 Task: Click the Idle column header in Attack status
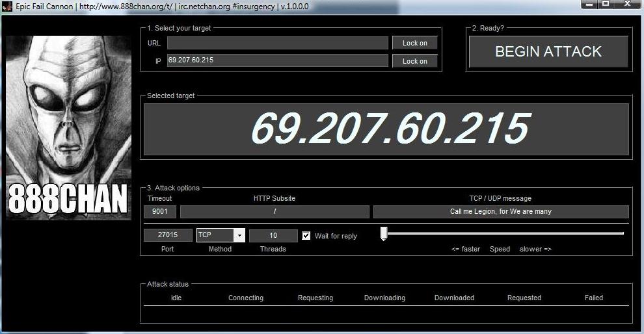coord(176,298)
